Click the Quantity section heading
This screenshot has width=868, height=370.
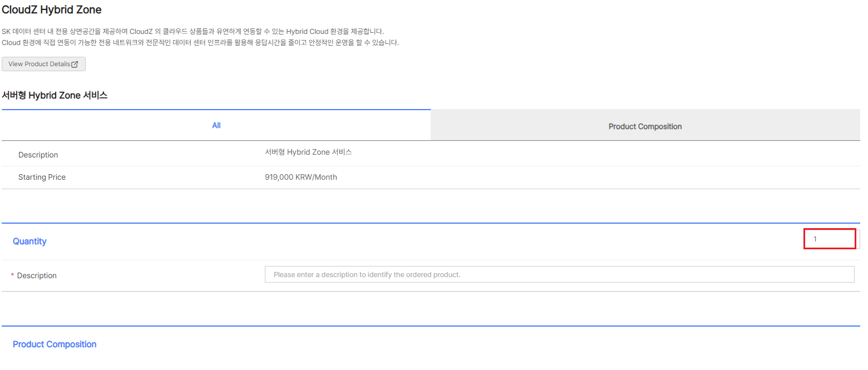tap(29, 241)
